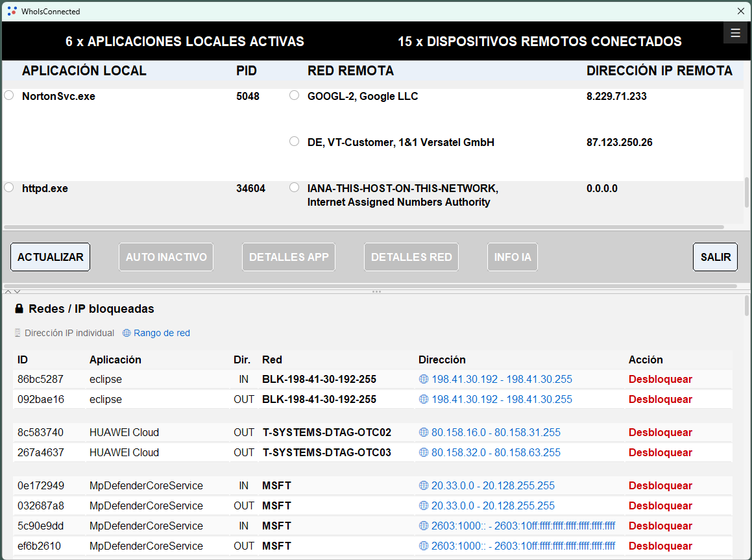Click the vertical scrollbar of the connections list
Screen dimensions: 752x560
pos(746,192)
